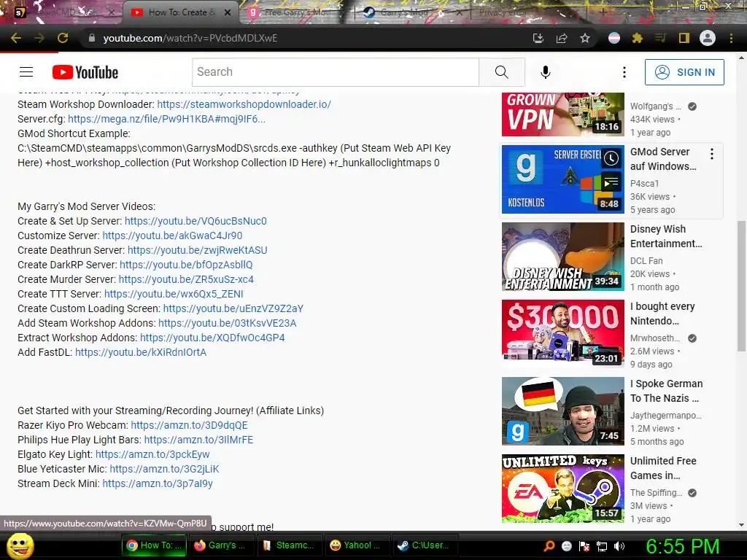
Task: Open the Steam C:\User taskbar item
Action: (424, 545)
